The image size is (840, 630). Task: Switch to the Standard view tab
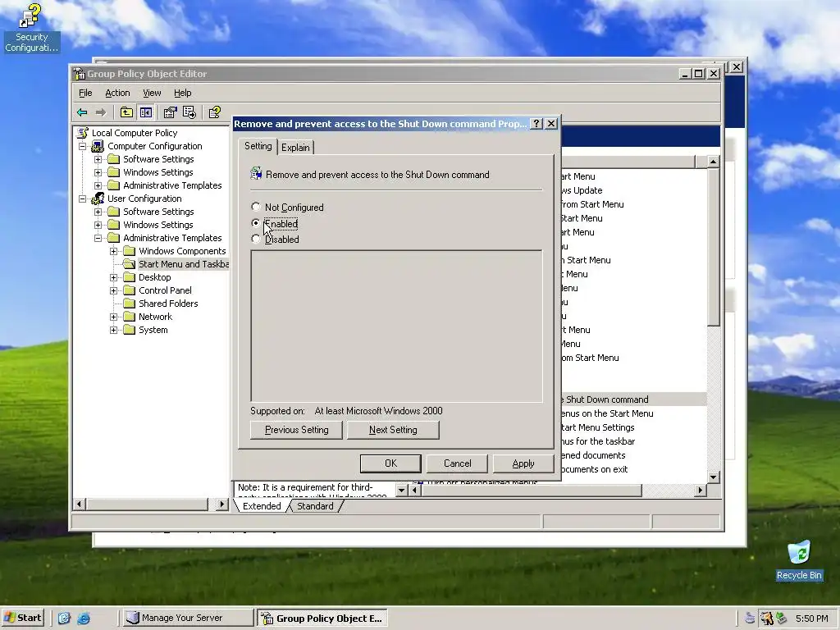315,506
